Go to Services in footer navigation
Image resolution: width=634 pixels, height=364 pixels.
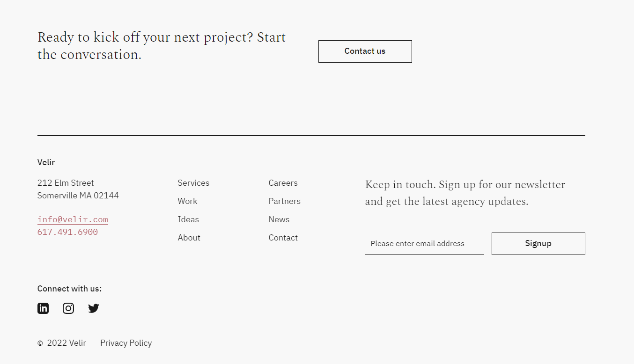pyautogui.click(x=193, y=183)
